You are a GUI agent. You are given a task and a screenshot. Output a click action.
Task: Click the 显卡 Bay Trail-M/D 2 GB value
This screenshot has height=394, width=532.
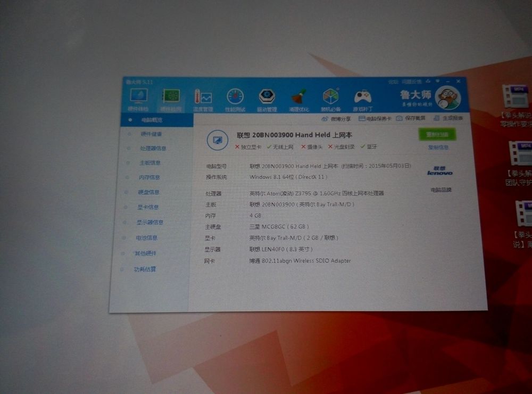pyautogui.click(x=294, y=238)
